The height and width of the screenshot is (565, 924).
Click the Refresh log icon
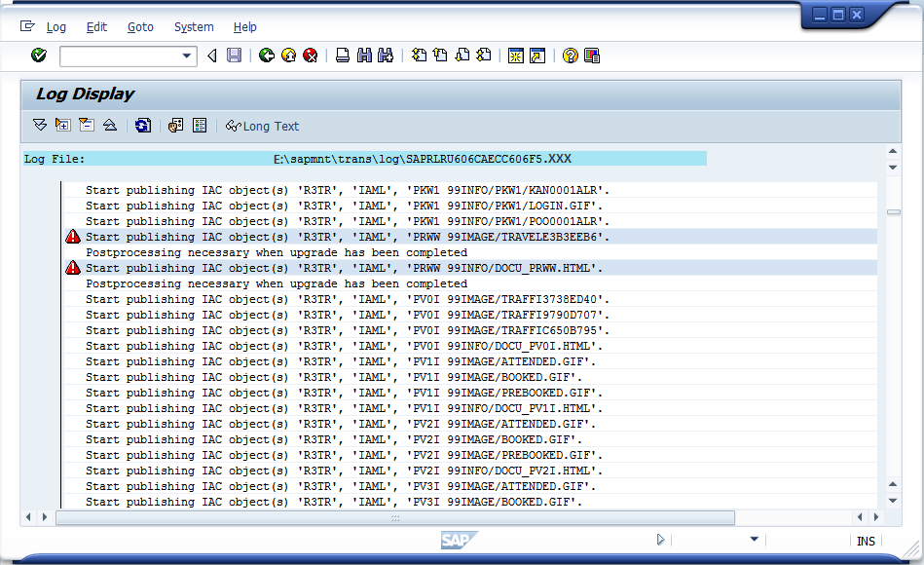click(x=142, y=125)
